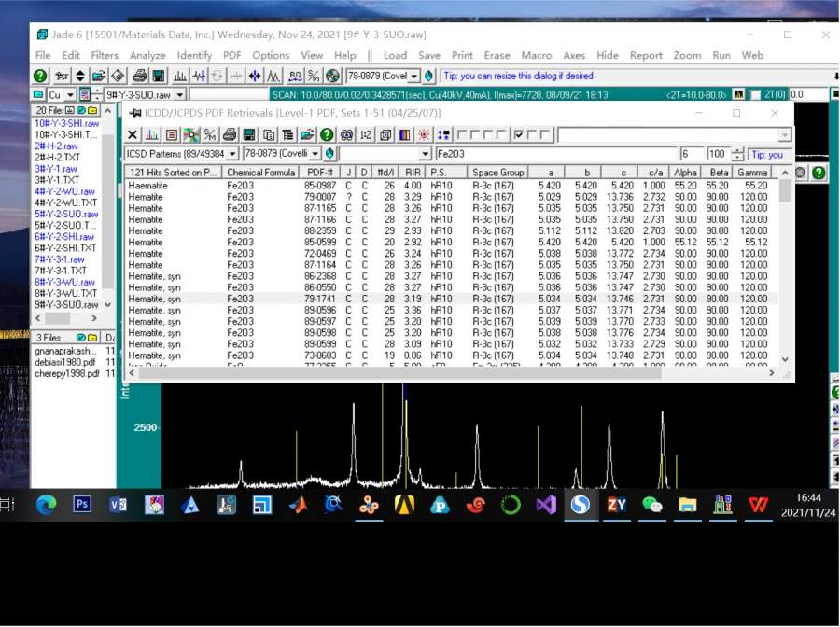
Task: Click the Fe2O3 search input field
Action: pos(555,154)
